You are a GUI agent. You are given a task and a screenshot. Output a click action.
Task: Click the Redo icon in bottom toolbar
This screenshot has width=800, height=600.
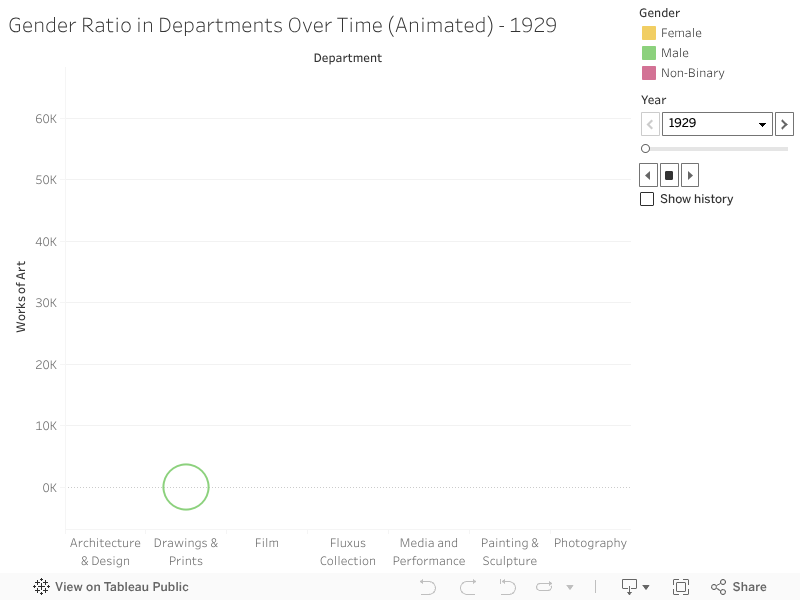[x=467, y=587]
